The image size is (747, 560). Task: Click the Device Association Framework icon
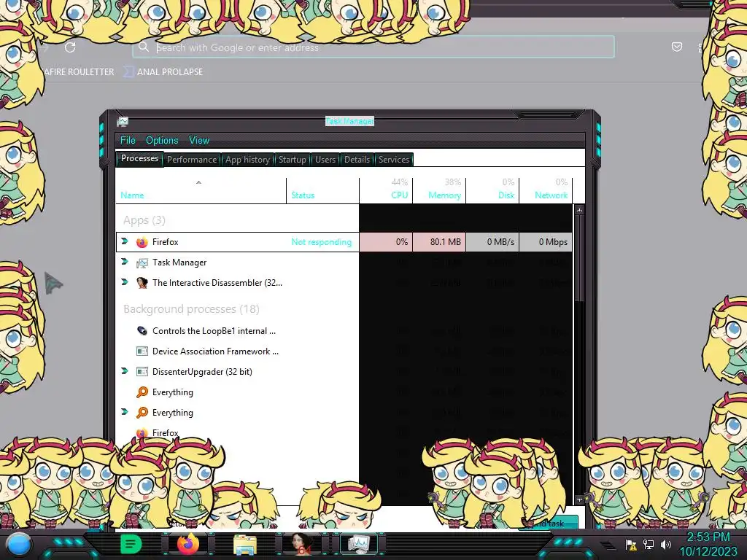(142, 351)
